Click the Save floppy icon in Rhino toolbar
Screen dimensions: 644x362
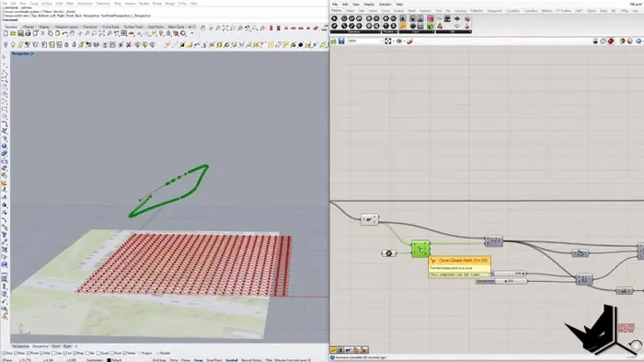click(x=20, y=33)
